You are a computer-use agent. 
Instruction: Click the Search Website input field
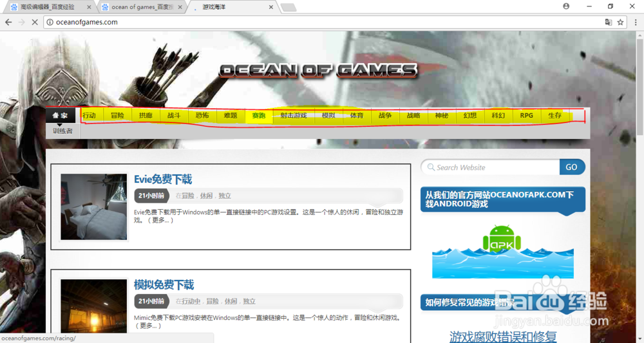pos(490,167)
